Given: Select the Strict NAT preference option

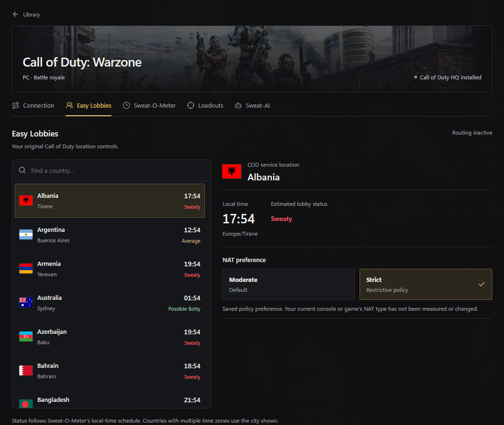Looking at the screenshot, I should pos(426,284).
